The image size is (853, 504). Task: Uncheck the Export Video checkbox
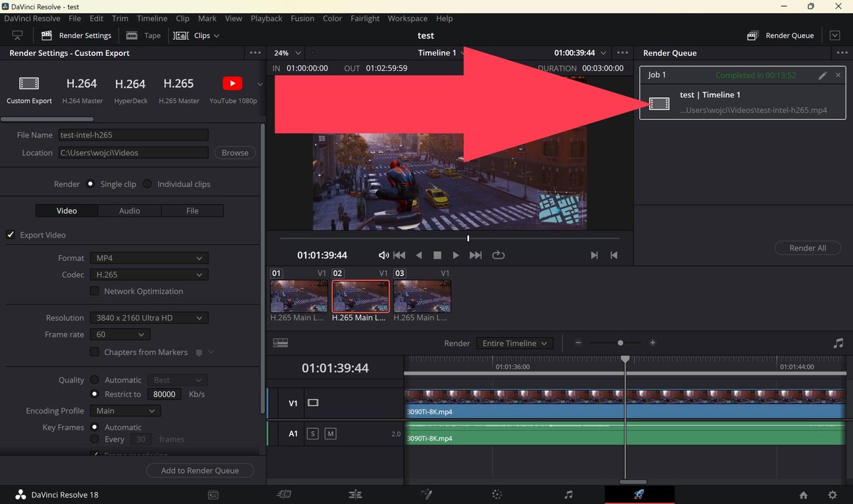[11, 234]
